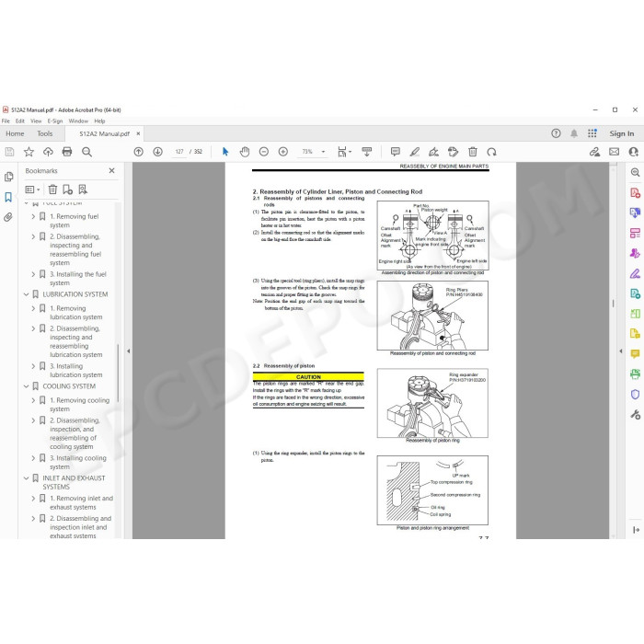Image resolution: width=644 pixels, height=644 pixels.
Task: Collapse the LUBRICATION SYSTEM bookmark
Action: pyautogui.click(x=26, y=294)
